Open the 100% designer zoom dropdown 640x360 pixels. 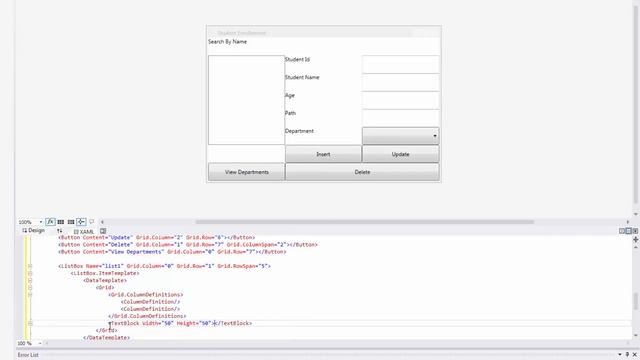point(41,222)
